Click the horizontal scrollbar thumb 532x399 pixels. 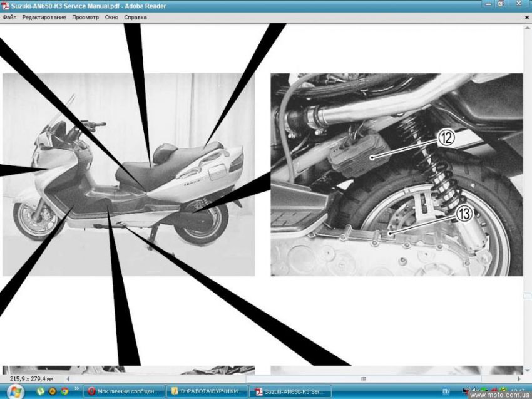[x=364, y=378]
